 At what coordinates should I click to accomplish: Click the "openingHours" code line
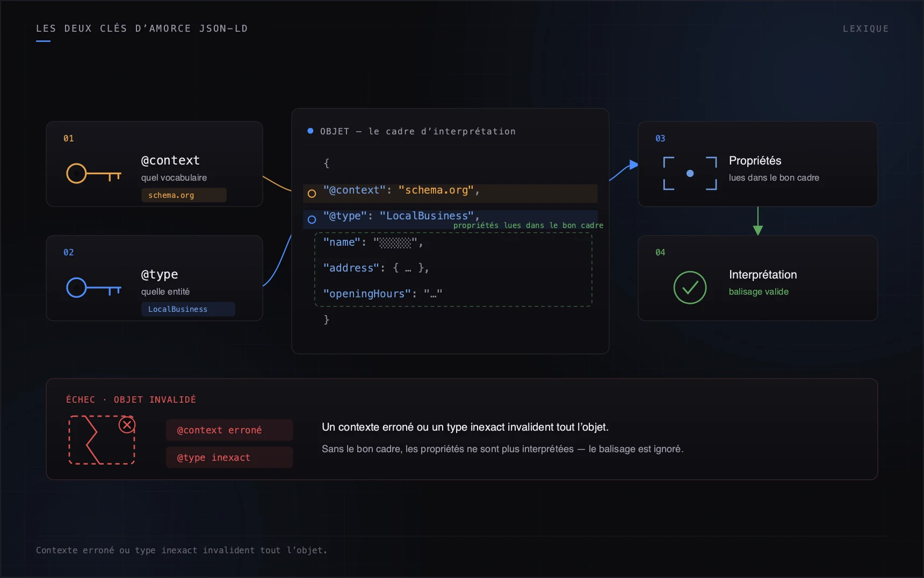(x=382, y=294)
